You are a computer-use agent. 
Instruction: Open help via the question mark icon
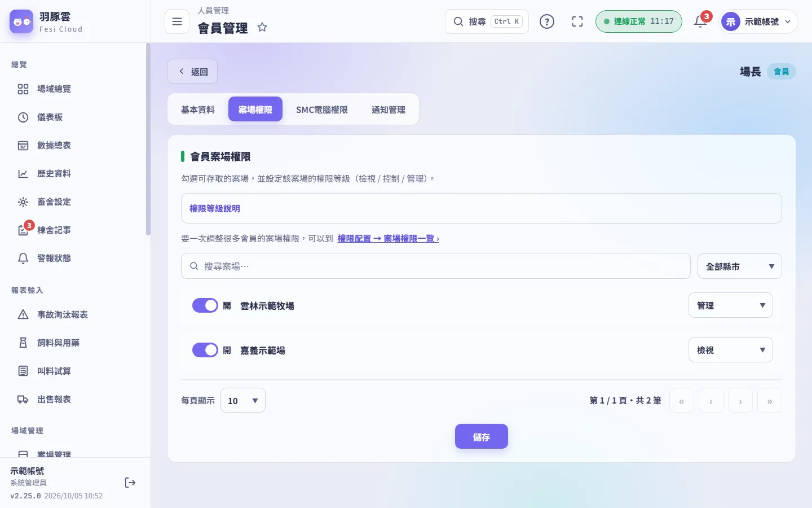point(547,21)
